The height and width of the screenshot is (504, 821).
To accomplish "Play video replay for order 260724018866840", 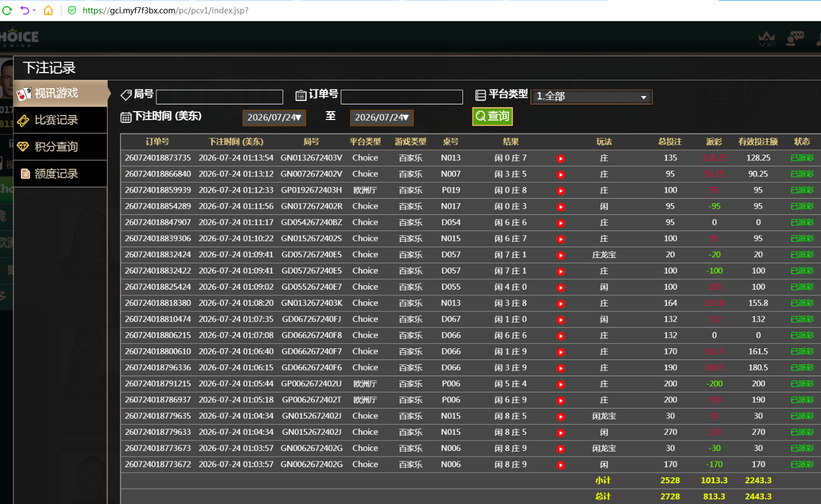I will point(561,175).
